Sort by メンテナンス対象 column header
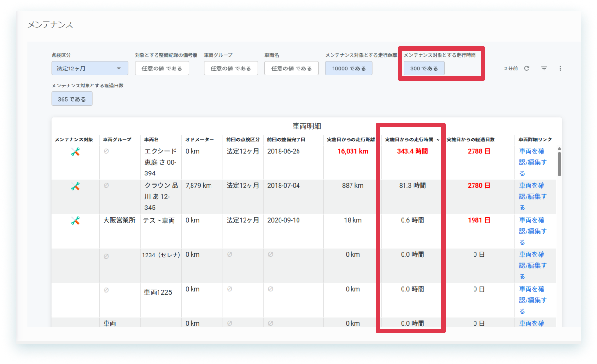Viewport: 597px width, 364px height. coord(74,139)
